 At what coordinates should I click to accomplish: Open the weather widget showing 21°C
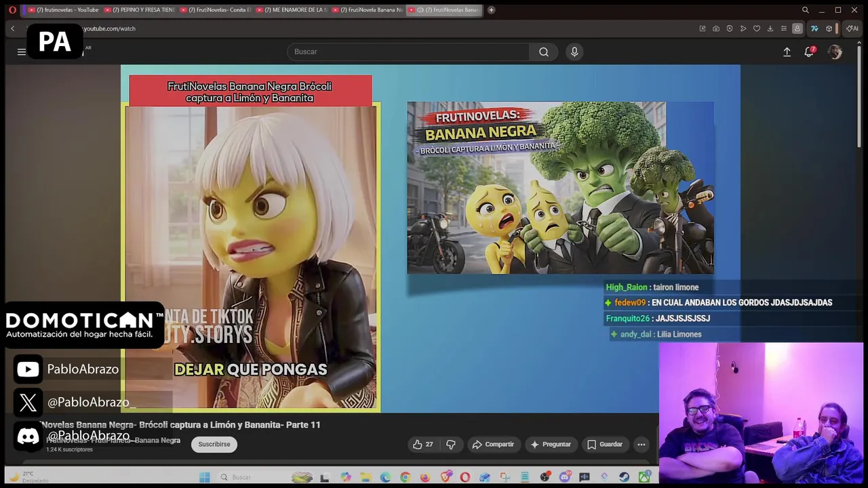27,477
